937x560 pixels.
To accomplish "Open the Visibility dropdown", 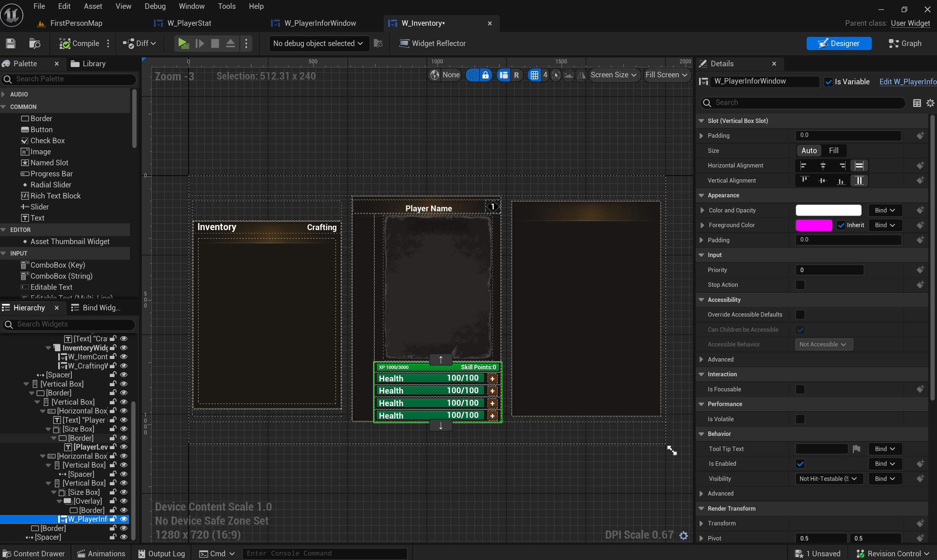I will (x=828, y=479).
